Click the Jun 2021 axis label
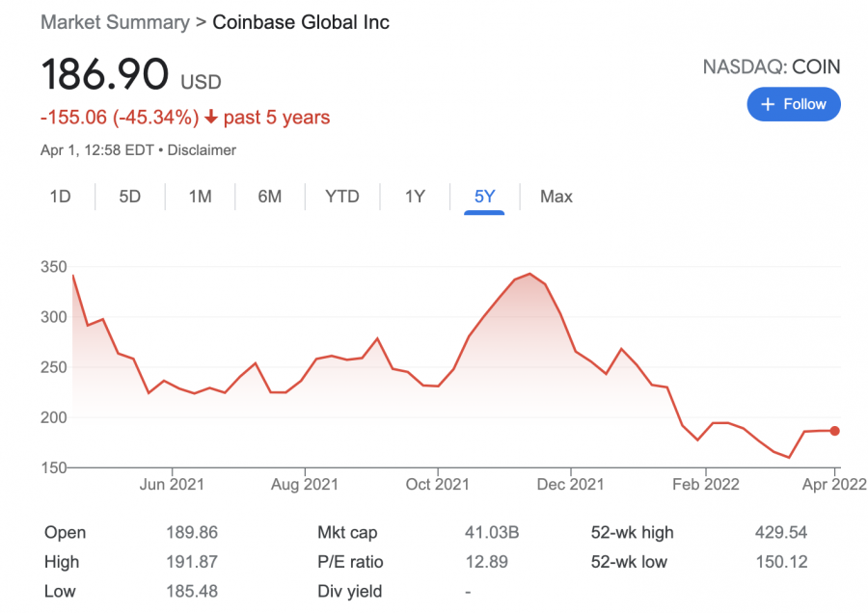Screen dimensions: 868x613 (x=172, y=485)
